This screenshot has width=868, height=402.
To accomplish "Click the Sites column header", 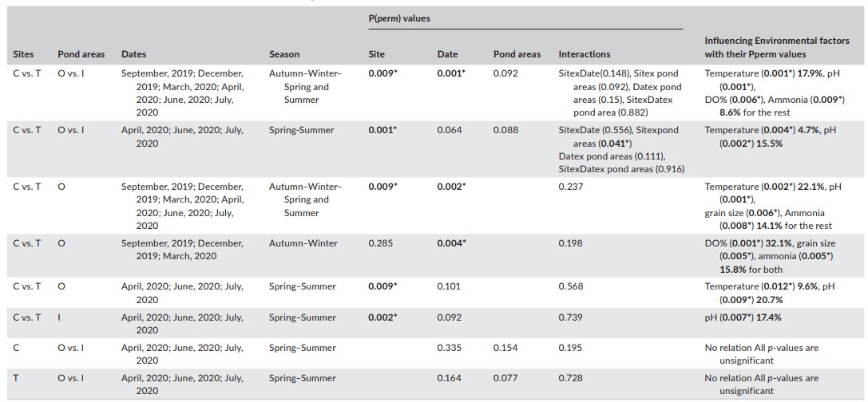I will click(x=23, y=54).
